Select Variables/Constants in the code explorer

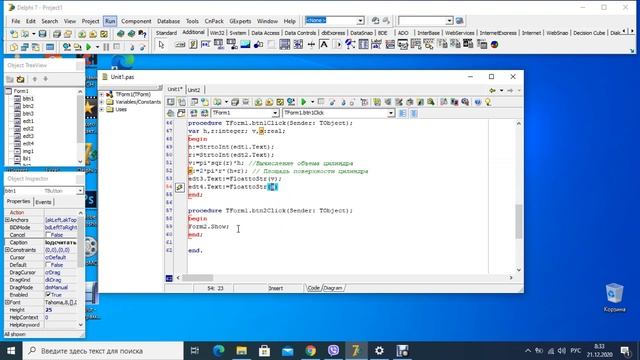[x=138, y=102]
